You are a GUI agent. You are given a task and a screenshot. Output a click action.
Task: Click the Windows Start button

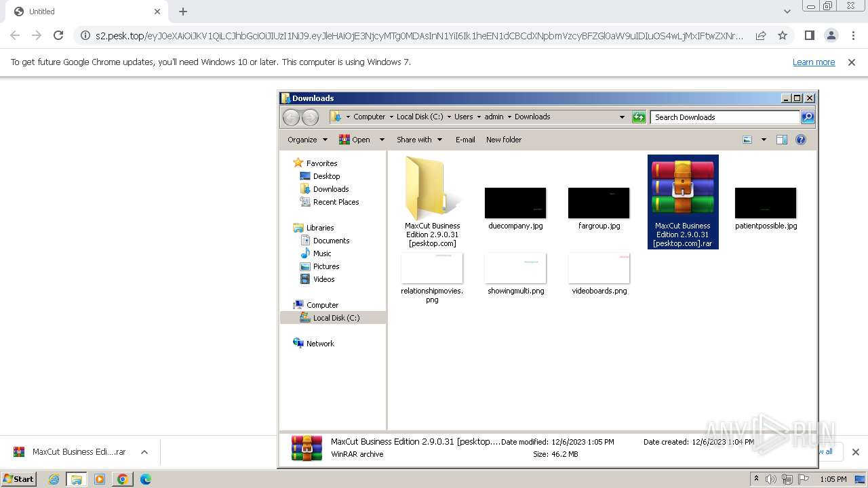pos(18,479)
